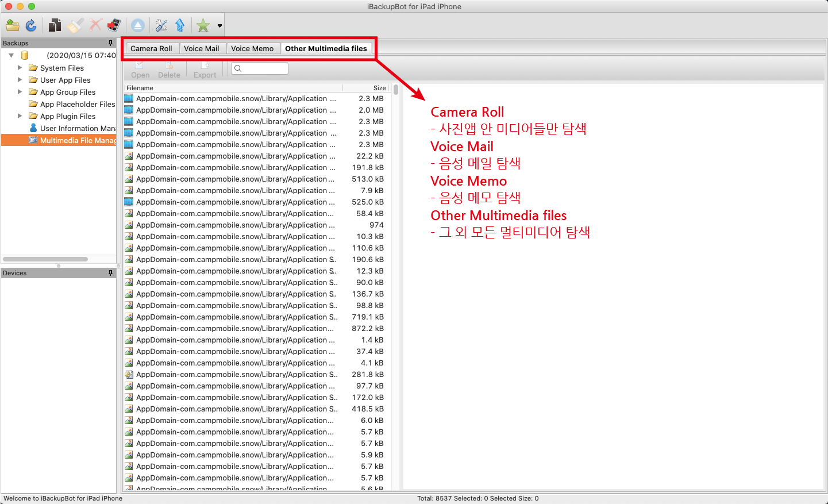The image size is (828, 504).
Task: Select User App Files in the tree
Action: click(x=66, y=80)
